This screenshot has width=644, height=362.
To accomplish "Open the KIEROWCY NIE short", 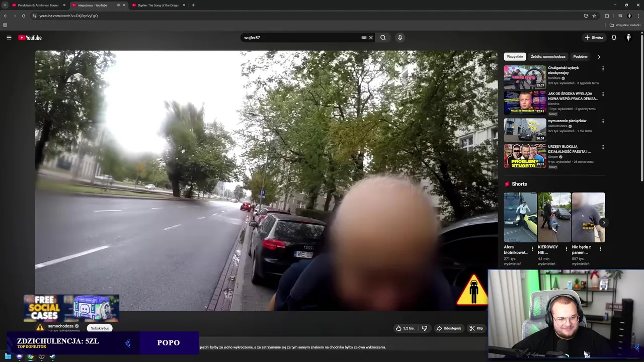I will coord(554,217).
